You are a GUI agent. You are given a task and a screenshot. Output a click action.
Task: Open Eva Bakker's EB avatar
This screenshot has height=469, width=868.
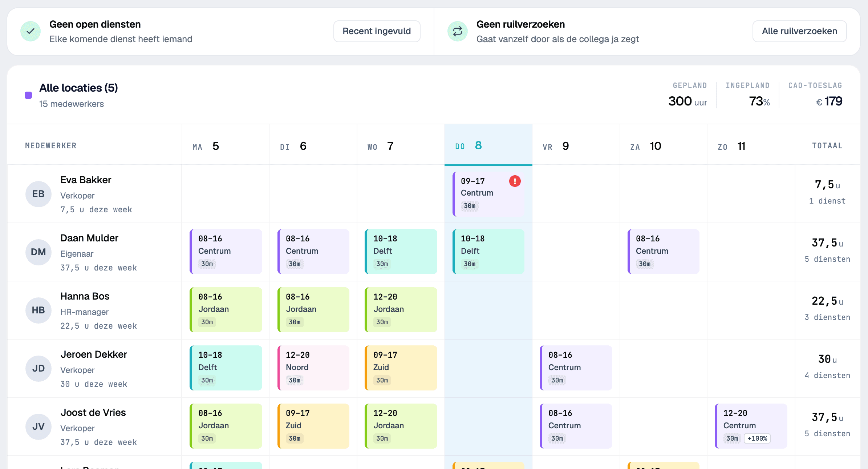pyautogui.click(x=38, y=194)
